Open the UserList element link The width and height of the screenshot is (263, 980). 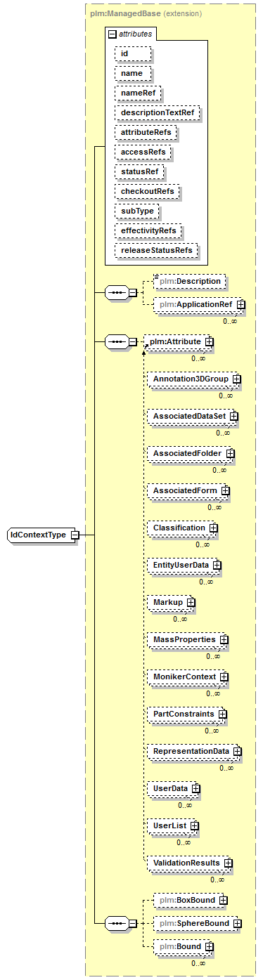[x=169, y=825]
